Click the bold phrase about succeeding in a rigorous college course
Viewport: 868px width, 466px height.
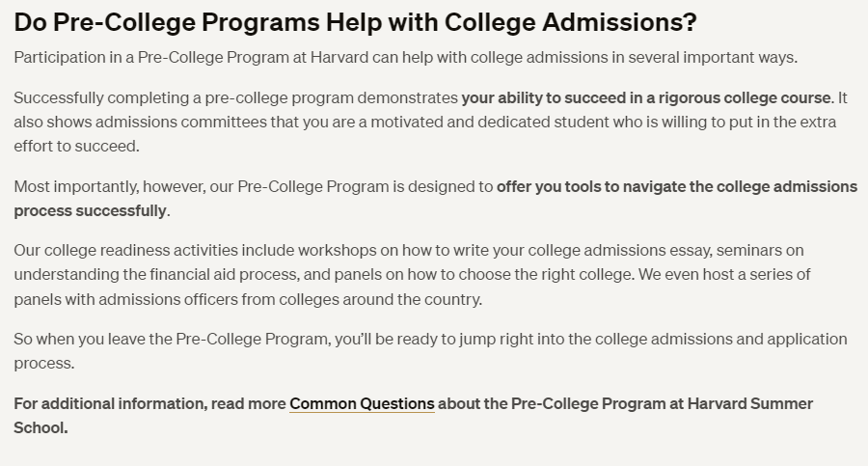(x=646, y=97)
